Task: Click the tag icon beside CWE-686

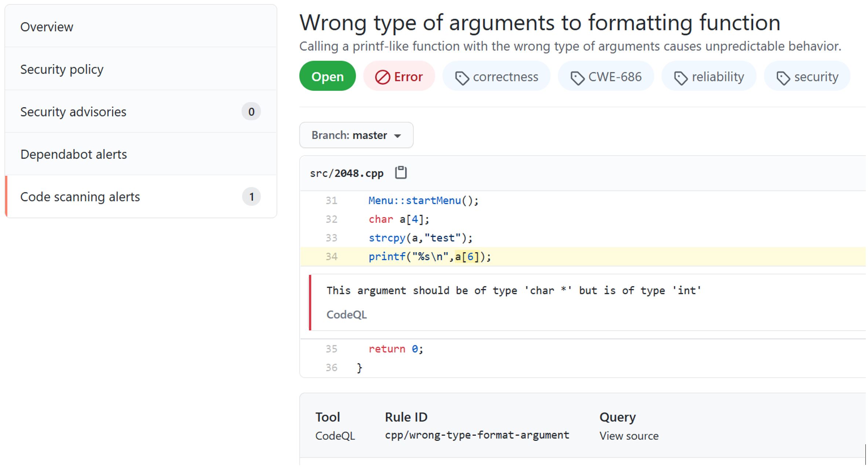Action: tap(579, 76)
